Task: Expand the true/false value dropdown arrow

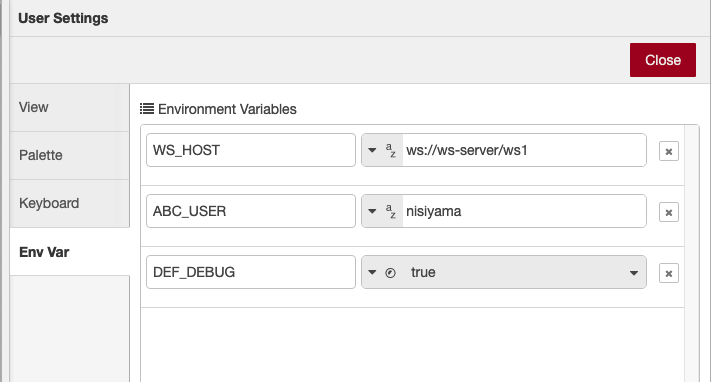Action: tap(634, 273)
